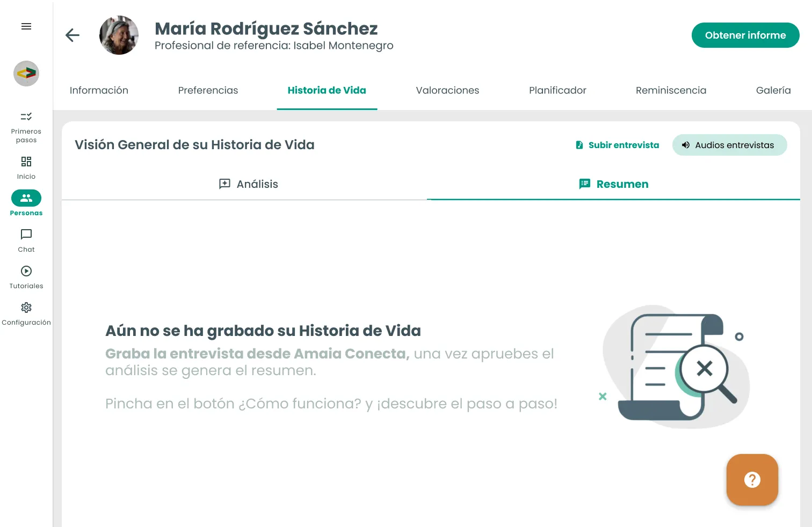812x527 pixels.
Task: Click the 'Pincha en el botón' hint text
Action: [x=331, y=404]
